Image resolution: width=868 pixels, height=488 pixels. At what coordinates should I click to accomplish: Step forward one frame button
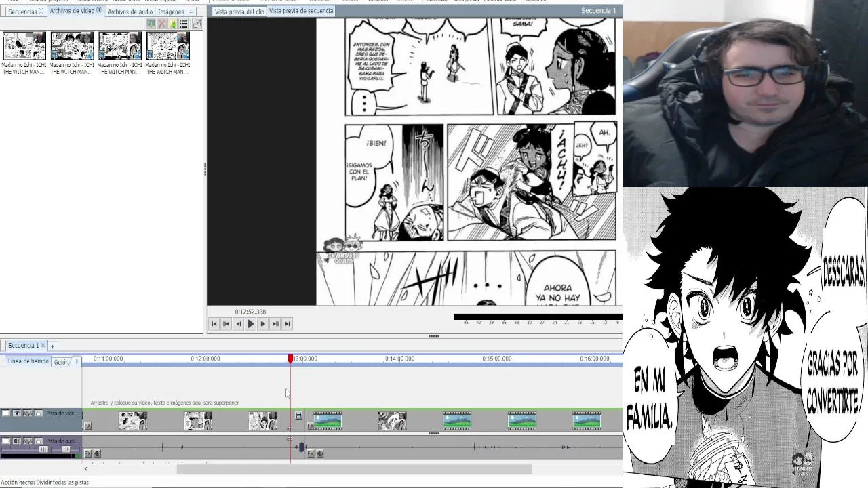263,324
